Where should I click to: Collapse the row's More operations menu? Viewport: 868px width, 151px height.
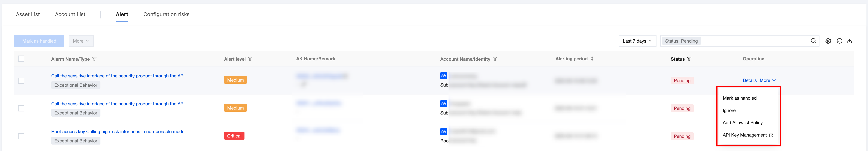point(767,80)
